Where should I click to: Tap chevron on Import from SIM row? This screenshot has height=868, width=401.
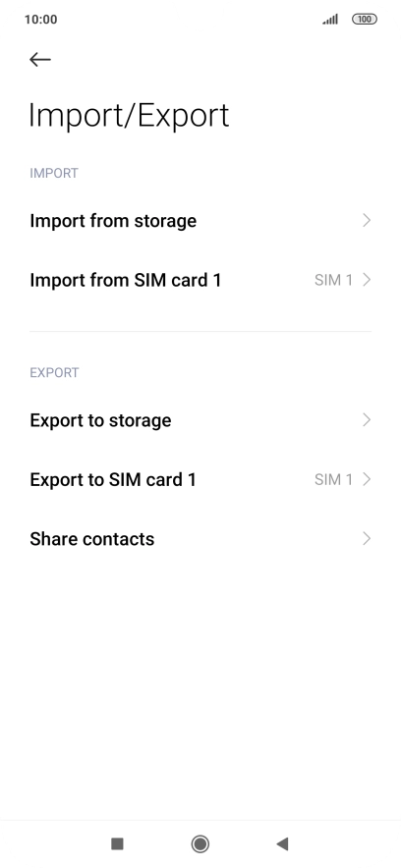click(x=366, y=280)
